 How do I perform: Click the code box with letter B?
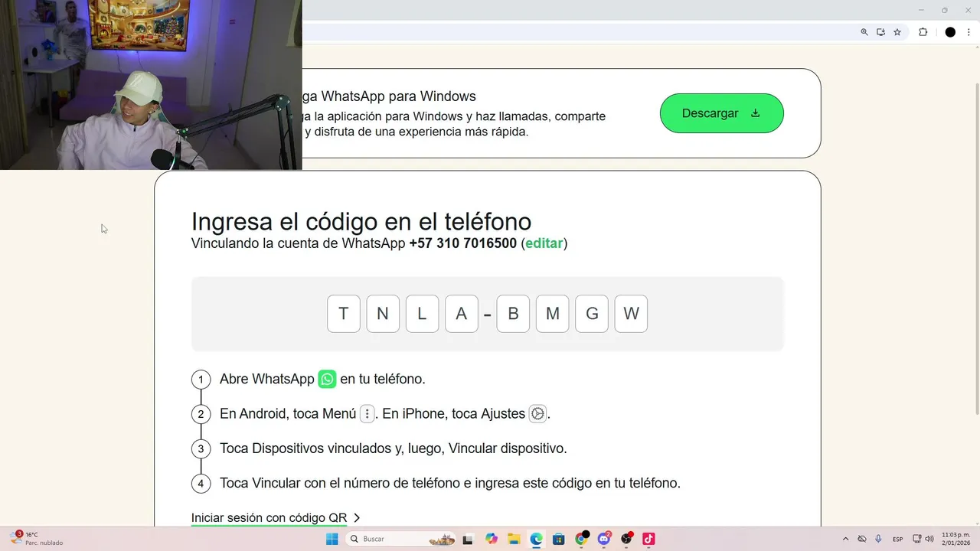coord(513,314)
